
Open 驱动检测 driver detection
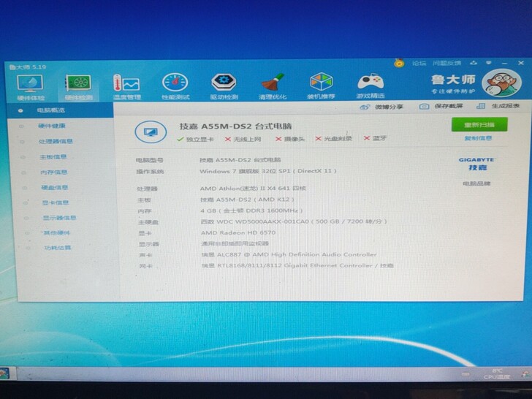coord(224,86)
